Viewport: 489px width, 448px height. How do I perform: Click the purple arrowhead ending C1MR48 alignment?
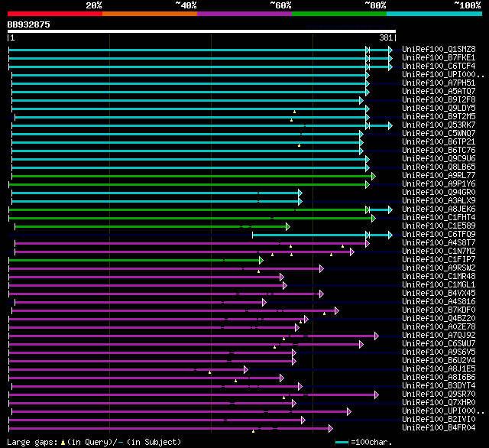click(282, 278)
